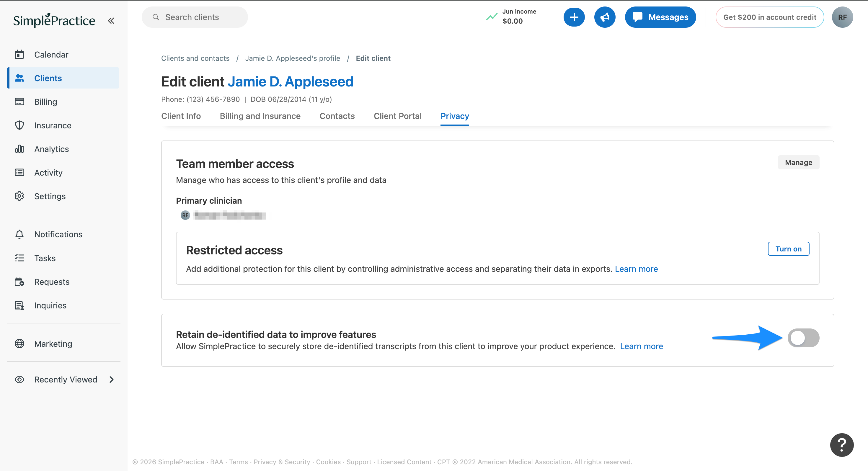868x471 pixels.
Task: Click the SimplePractice logo
Action: (54, 20)
